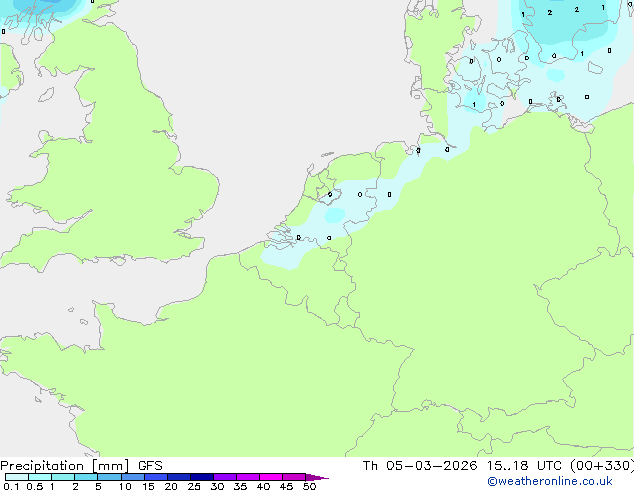The height and width of the screenshot is (490, 634).
Task: Click the 'GFS' model label
Action: pos(150,466)
